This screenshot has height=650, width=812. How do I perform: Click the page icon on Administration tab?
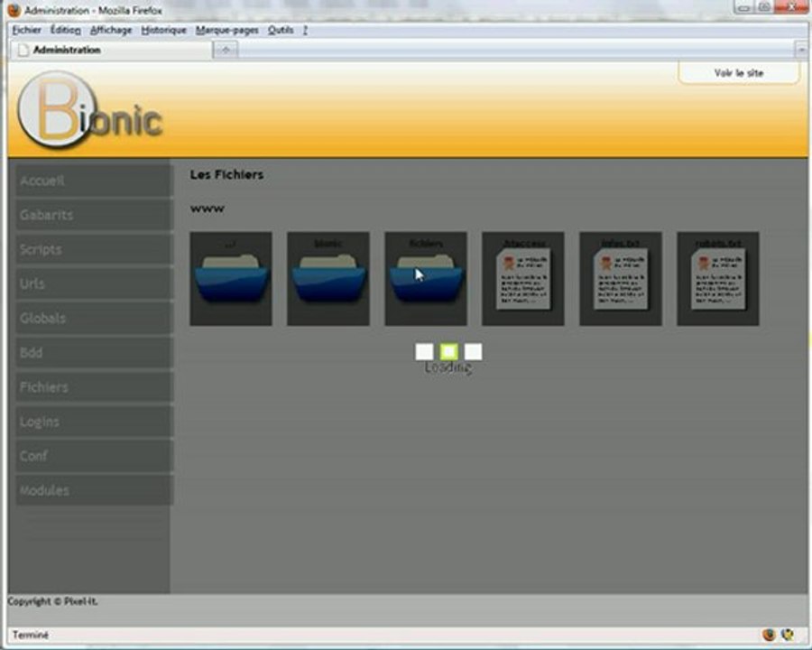(x=23, y=51)
